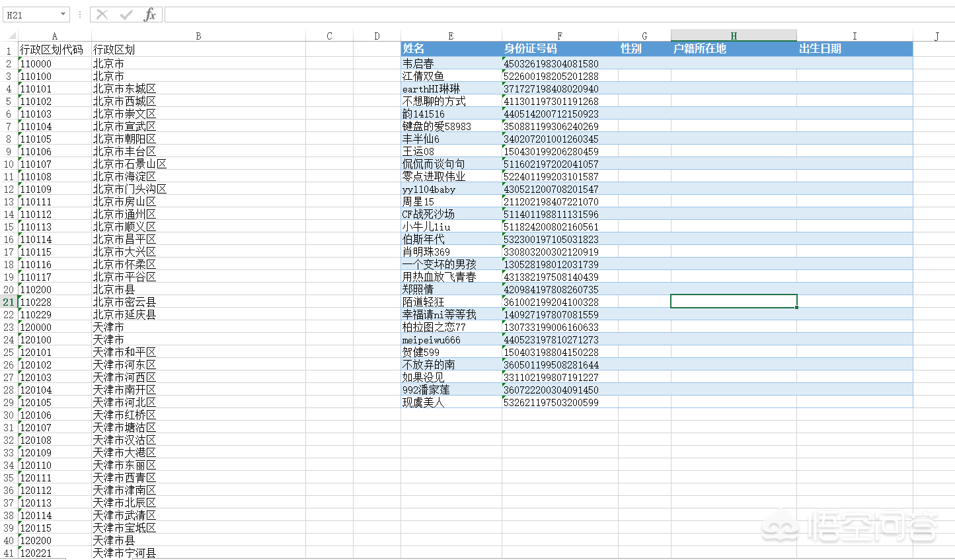Viewport: 955px width, 560px height.
Task: Click the 姓名 header cell
Action: click(x=451, y=49)
